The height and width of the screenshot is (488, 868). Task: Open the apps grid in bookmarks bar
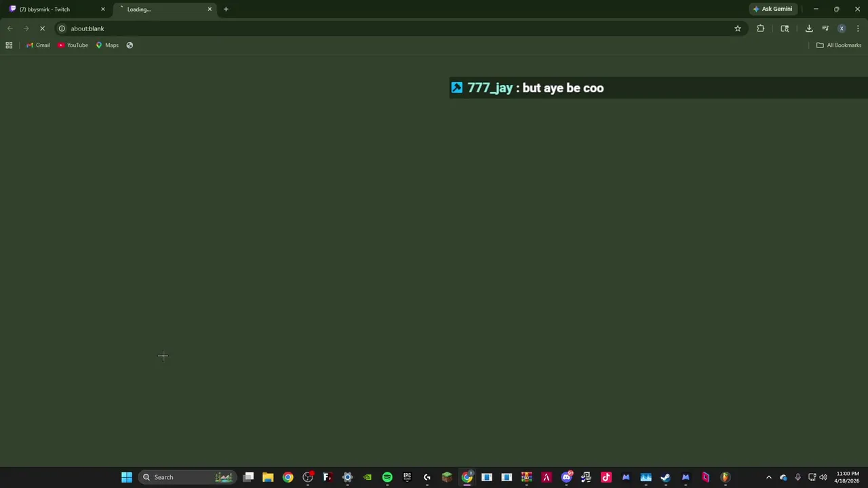tap(9, 45)
